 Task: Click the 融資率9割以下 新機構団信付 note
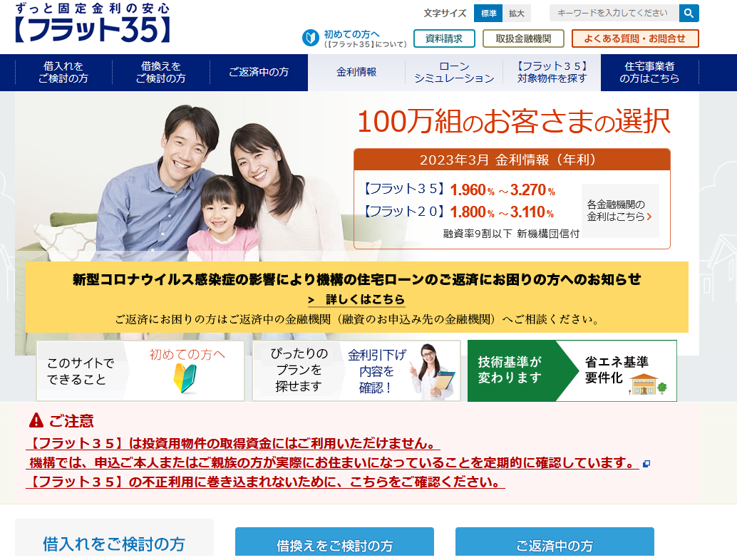pyautogui.click(x=511, y=234)
